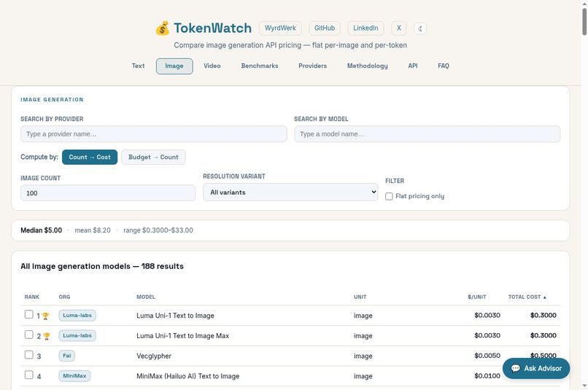
Task: Check the Flat pricing only checkbox
Action: [x=390, y=196]
